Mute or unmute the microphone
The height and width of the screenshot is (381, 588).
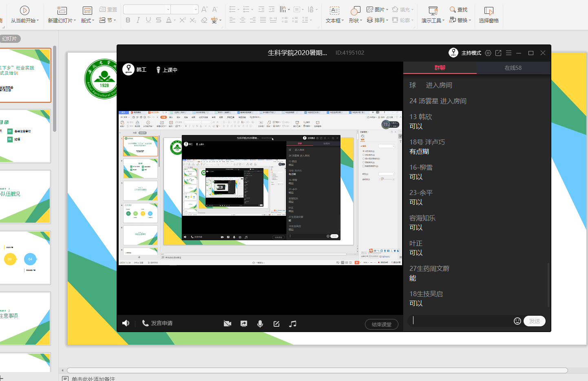260,323
